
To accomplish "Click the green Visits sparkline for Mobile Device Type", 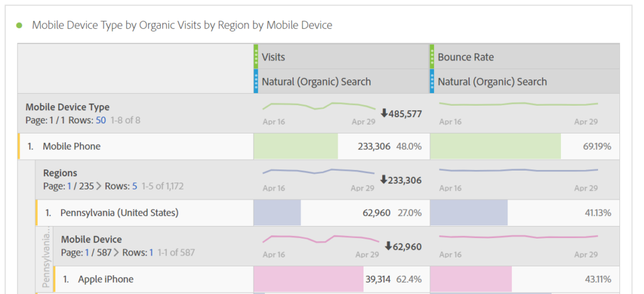I will coord(318,106).
